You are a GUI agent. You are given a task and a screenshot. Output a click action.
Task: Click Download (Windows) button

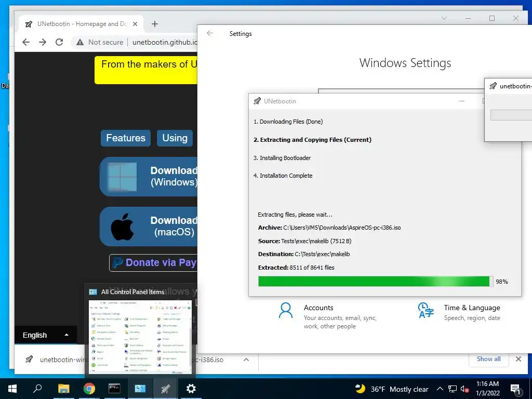click(149, 177)
